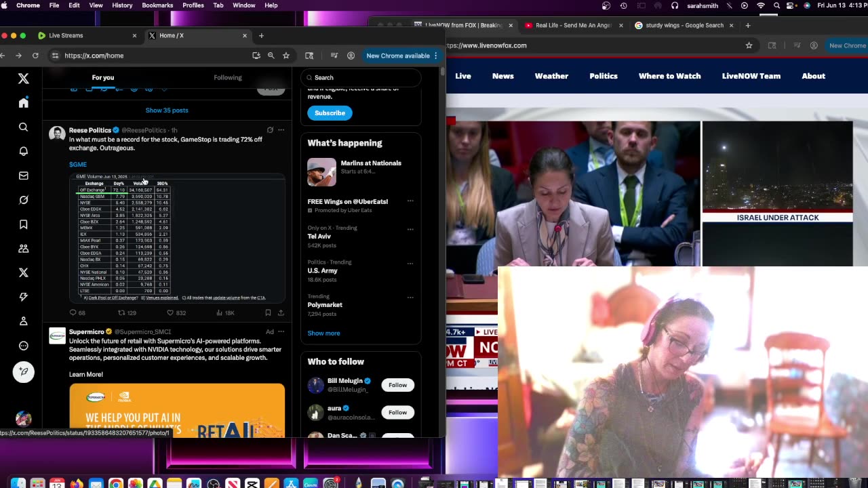Open the Chrome profile icon in X window
Image resolution: width=868 pixels, height=488 pixels.
pos(351,56)
